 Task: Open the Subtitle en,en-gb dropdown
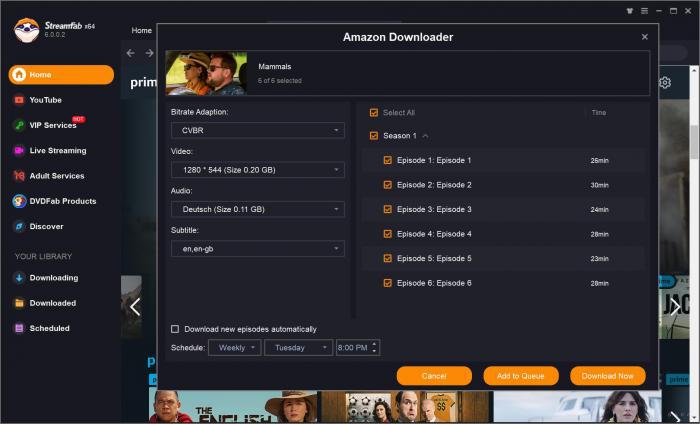pos(258,249)
